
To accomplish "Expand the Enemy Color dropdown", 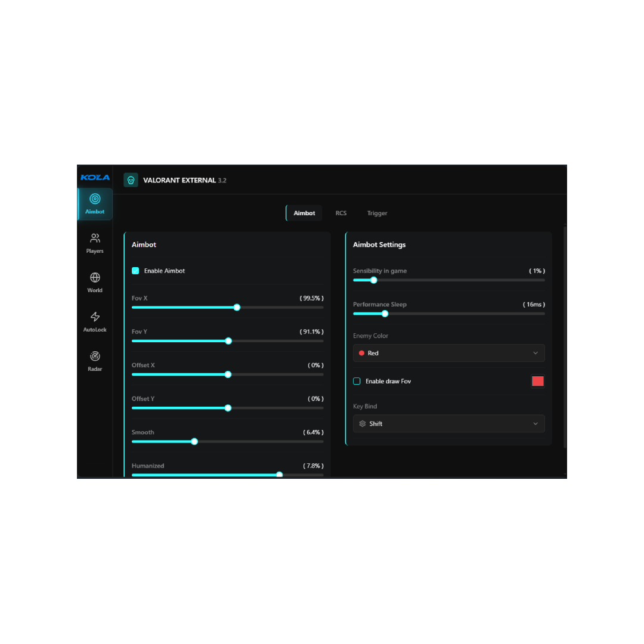I will (x=448, y=353).
